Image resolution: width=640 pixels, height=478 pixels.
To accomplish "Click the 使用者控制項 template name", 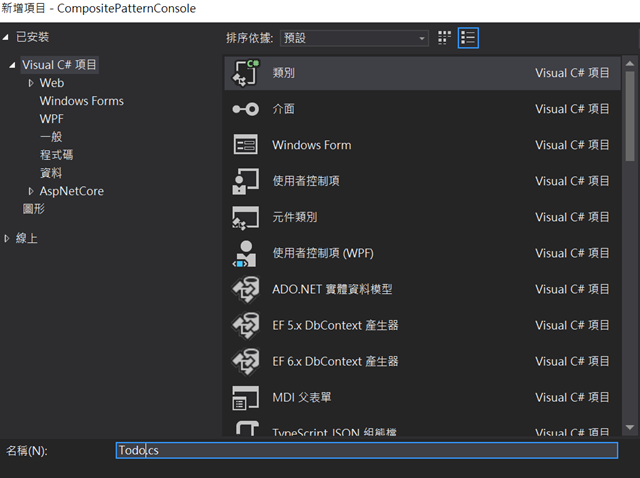I will click(306, 181).
